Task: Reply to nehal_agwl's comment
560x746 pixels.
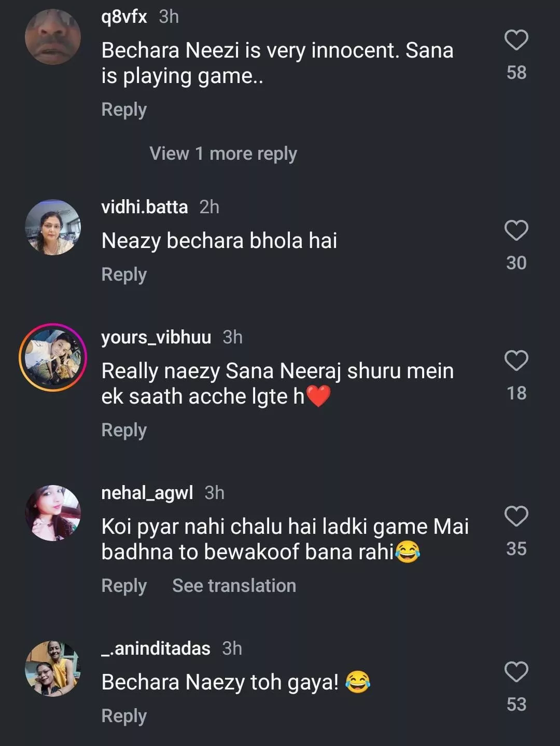Action: coord(124,586)
